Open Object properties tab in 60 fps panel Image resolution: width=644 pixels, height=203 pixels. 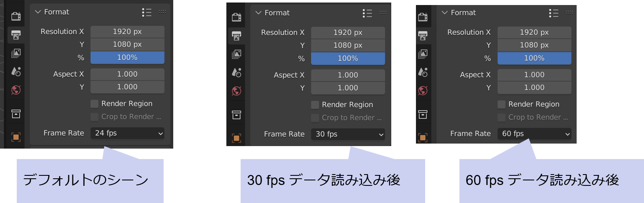click(423, 137)
